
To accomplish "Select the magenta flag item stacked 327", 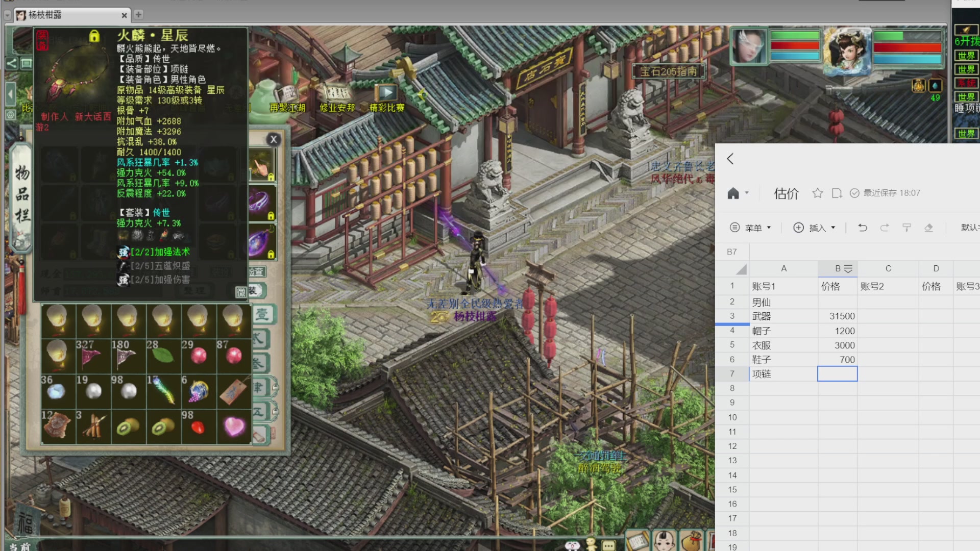I will click(92, 356).
